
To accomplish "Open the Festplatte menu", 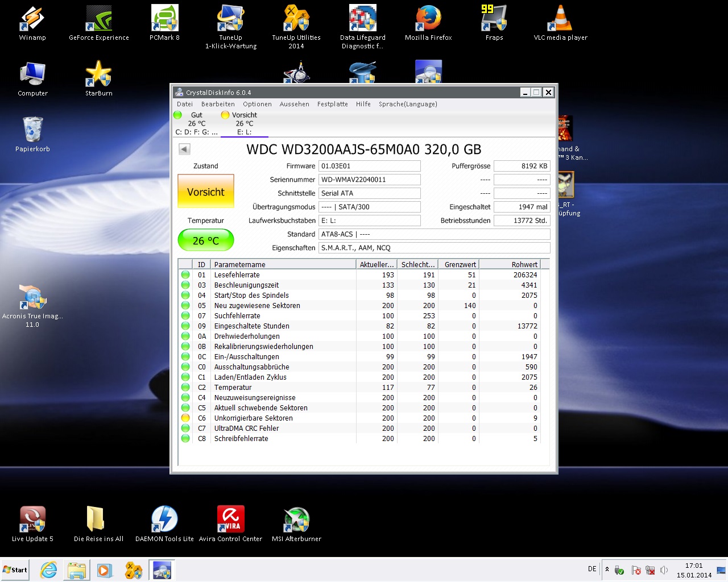I will point(333,104).
